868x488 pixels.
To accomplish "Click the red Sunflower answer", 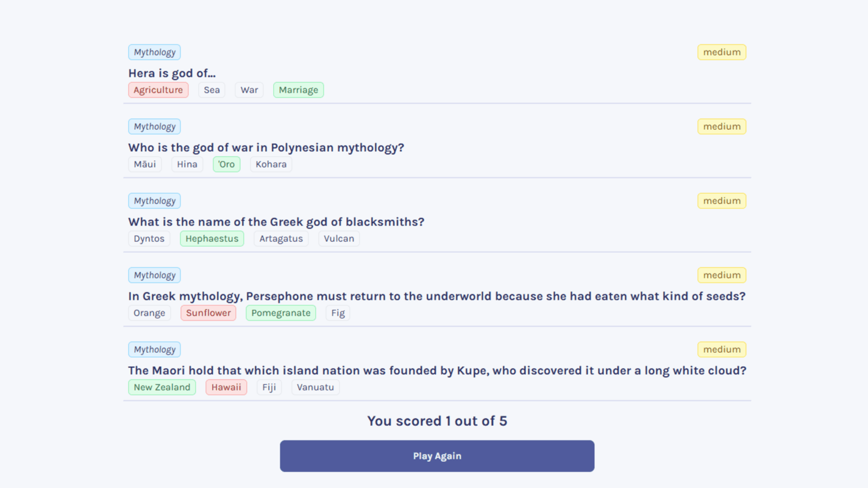I will [208, 313].
